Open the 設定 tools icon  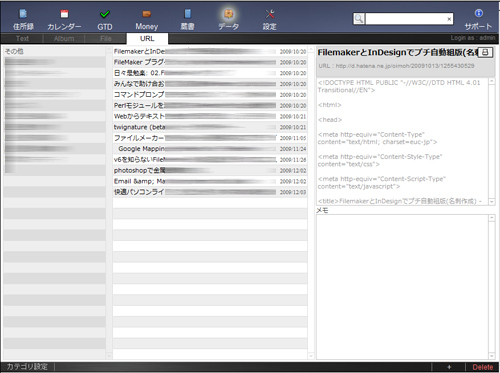click(x=270, y=14)
